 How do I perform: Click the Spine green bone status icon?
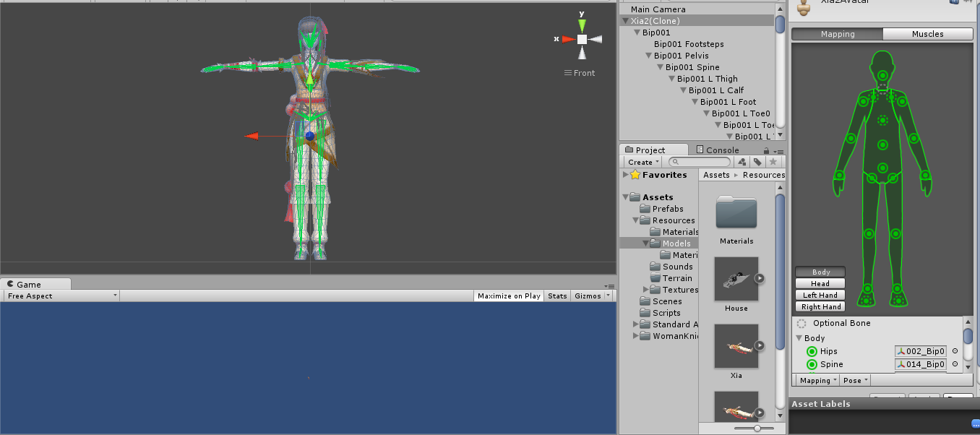click(x=812, y=364)
